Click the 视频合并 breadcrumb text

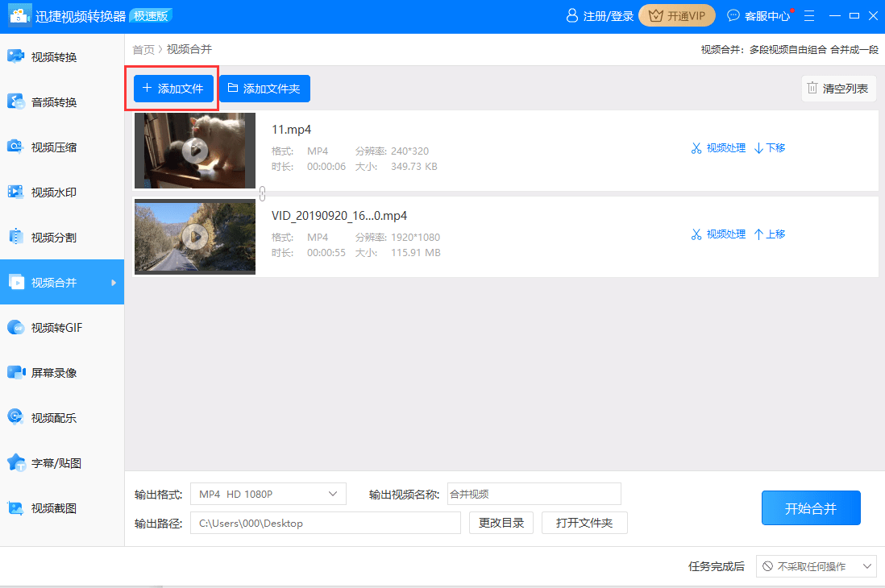point(189,50)
